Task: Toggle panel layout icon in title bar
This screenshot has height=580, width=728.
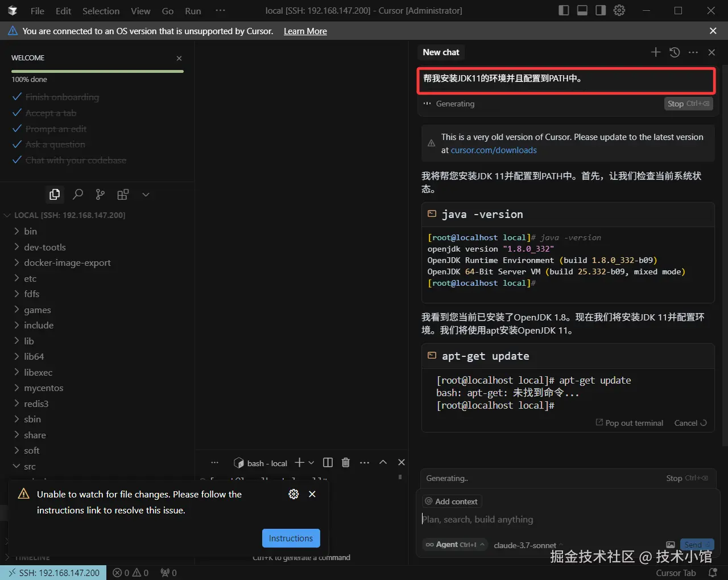Action: pos(582,10)
